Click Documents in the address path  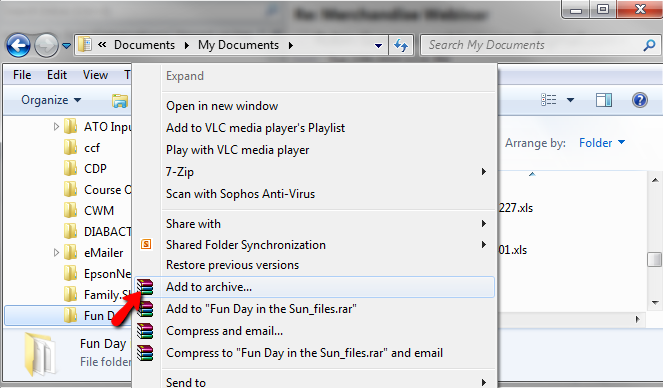coord(144,45)
